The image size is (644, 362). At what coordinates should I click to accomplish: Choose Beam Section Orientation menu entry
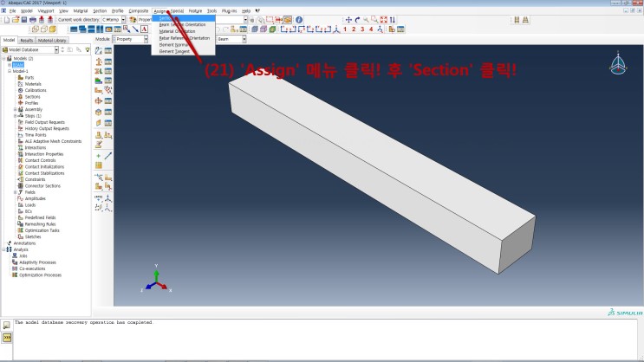pyautogui.click(x=183, y=24)
